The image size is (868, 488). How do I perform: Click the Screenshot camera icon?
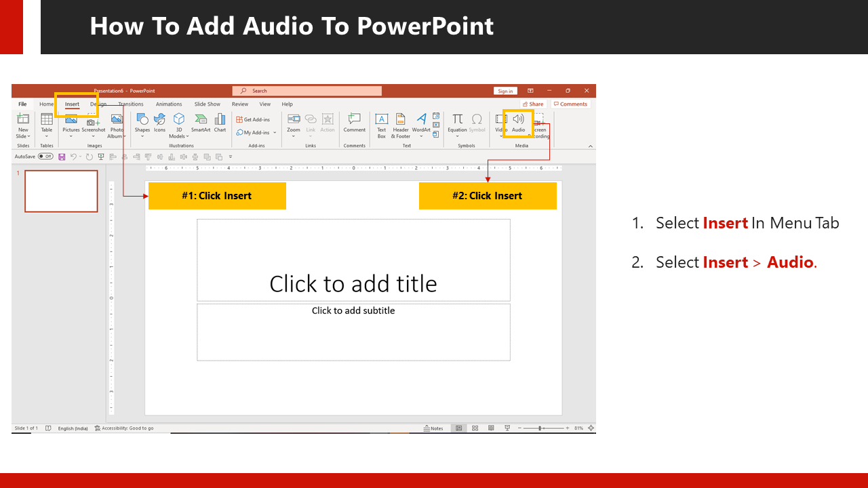pos(93,122)
